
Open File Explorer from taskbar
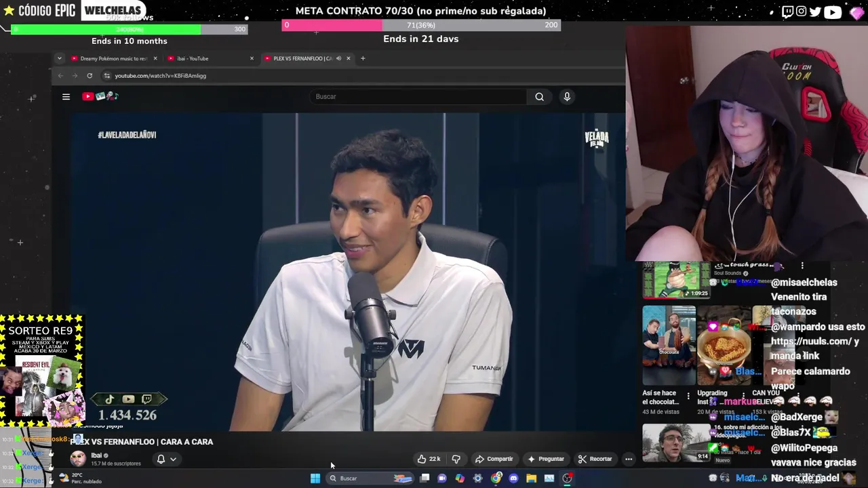coord(531,479)
